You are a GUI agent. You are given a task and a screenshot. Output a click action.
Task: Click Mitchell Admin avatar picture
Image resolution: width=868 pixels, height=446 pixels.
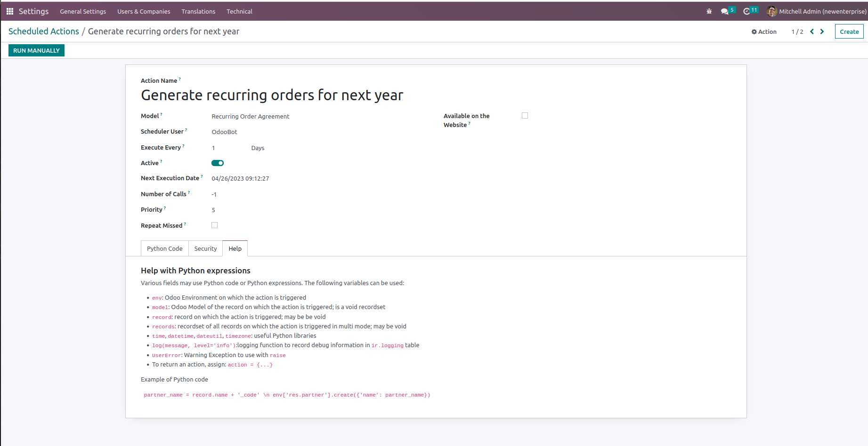coord(771,11)
